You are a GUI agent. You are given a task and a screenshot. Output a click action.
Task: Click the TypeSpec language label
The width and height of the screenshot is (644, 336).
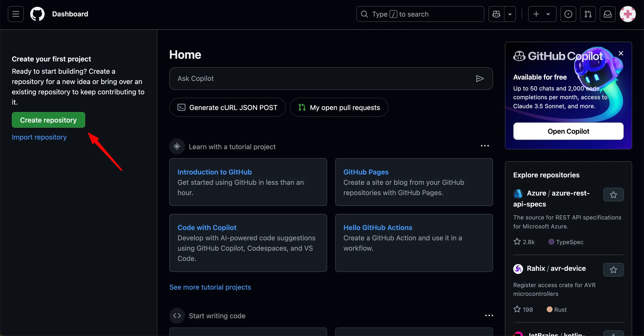[x=566, y=242]
